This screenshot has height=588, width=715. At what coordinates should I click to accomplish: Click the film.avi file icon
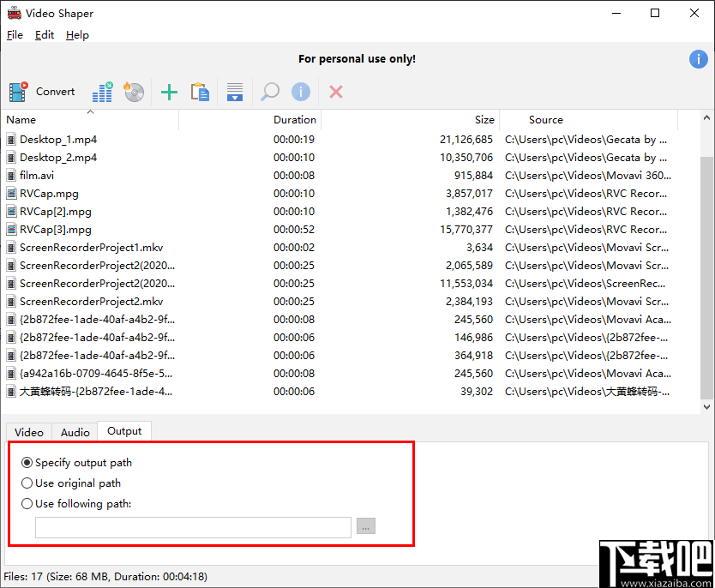(x=11, y=176)
